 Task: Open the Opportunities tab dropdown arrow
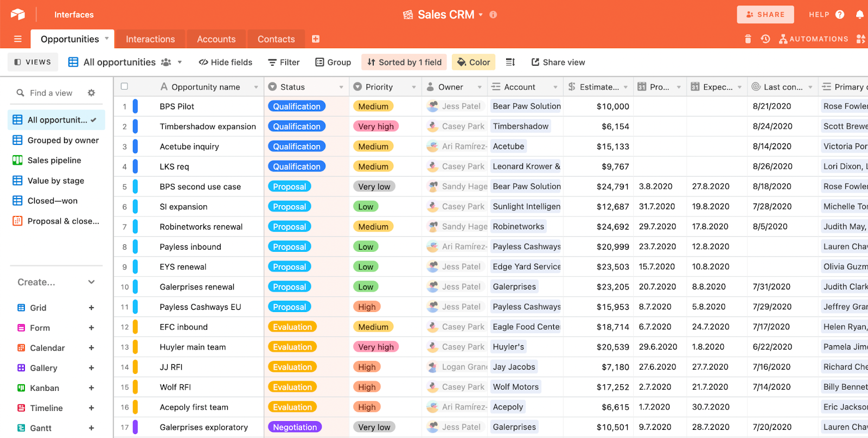pos(107,39)
